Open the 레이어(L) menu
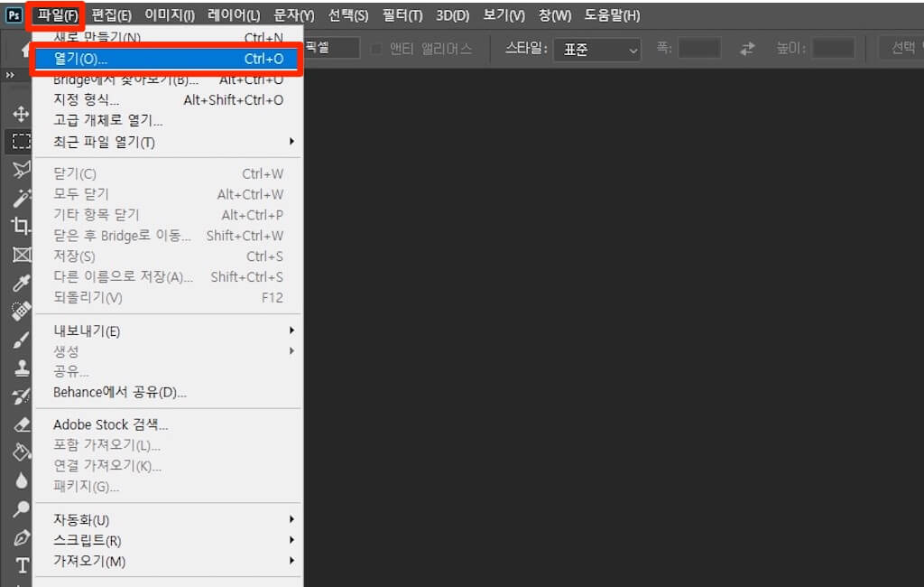This screenshot has height=587, width=924. tap(234, 15)
